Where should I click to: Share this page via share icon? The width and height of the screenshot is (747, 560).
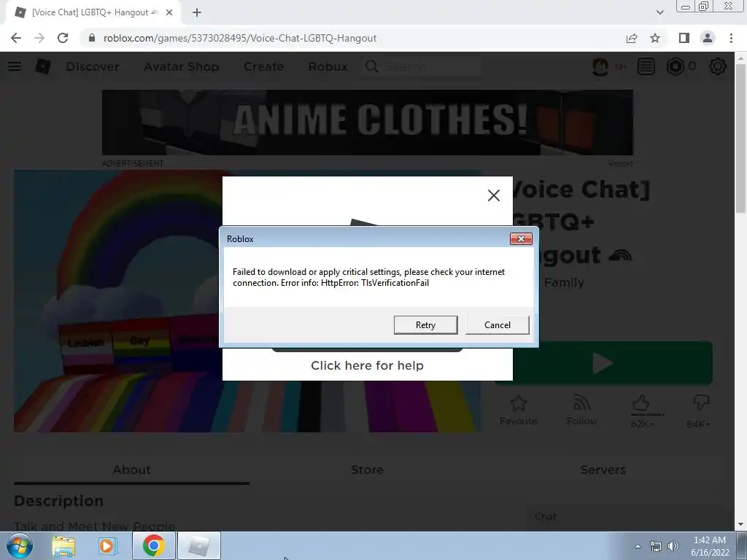(632, 38)
